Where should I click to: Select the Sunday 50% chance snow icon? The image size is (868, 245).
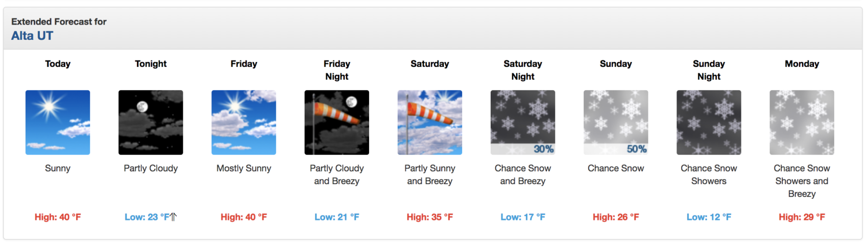[x=616, y=123]
